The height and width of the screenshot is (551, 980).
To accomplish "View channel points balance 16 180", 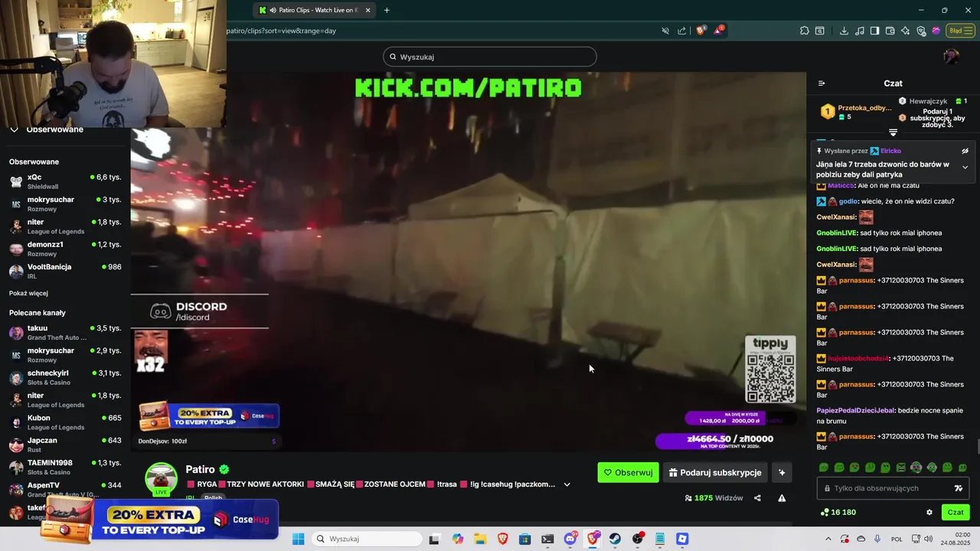I will (838, 513).
